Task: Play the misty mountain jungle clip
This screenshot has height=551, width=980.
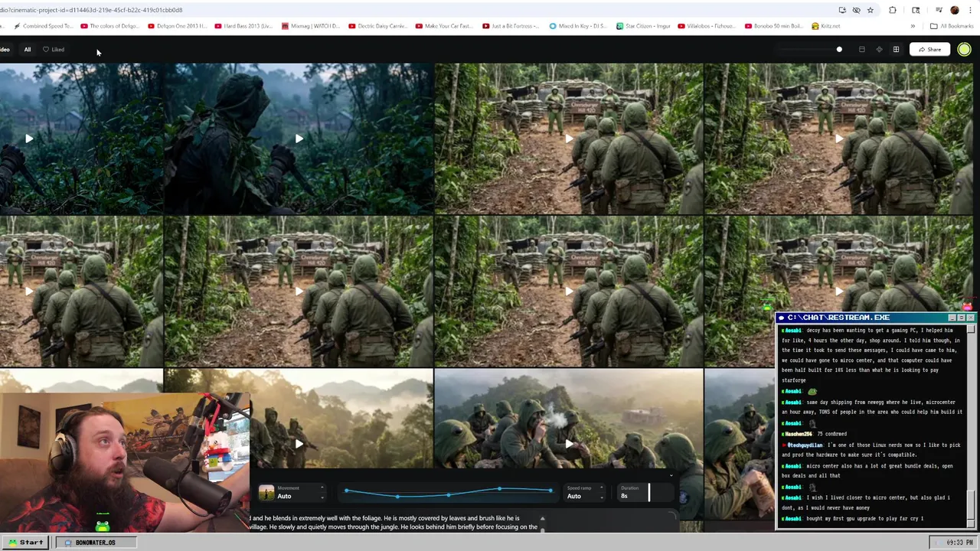Action: pyautogui.click(x=299, y=444)
